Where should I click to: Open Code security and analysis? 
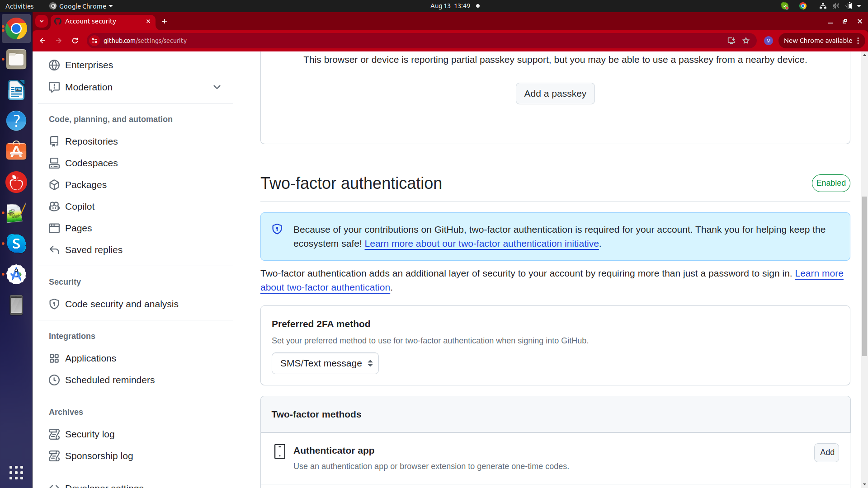point(122,304)
